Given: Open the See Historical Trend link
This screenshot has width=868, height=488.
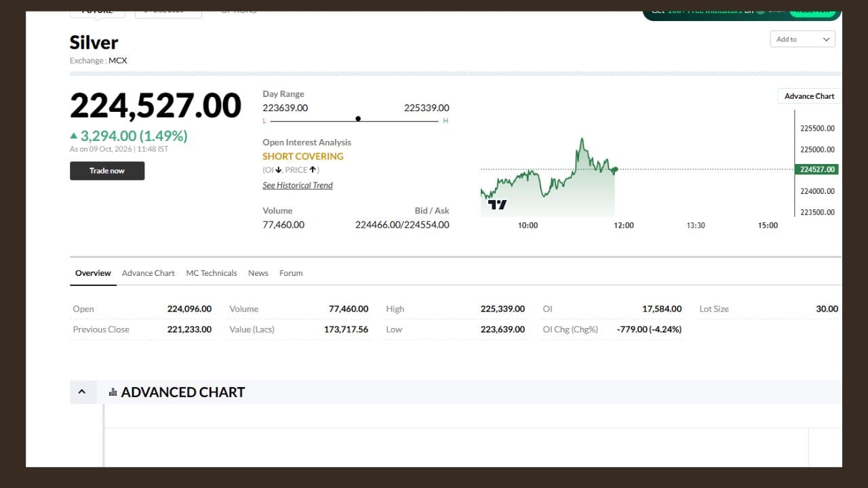Looking at the screenshot, I should pyautogui.click(x=298, y=186).
